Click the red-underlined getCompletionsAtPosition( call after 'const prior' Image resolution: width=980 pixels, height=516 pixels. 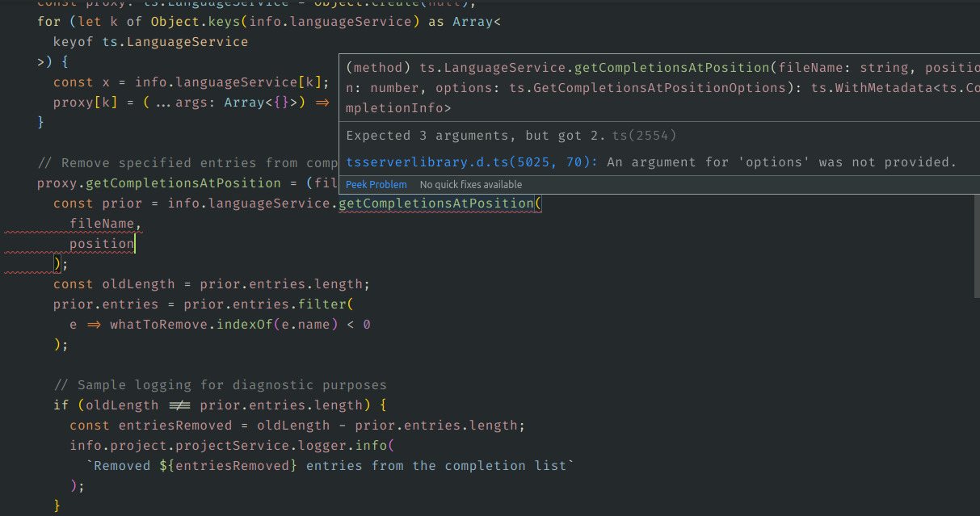tap(440, 203)
